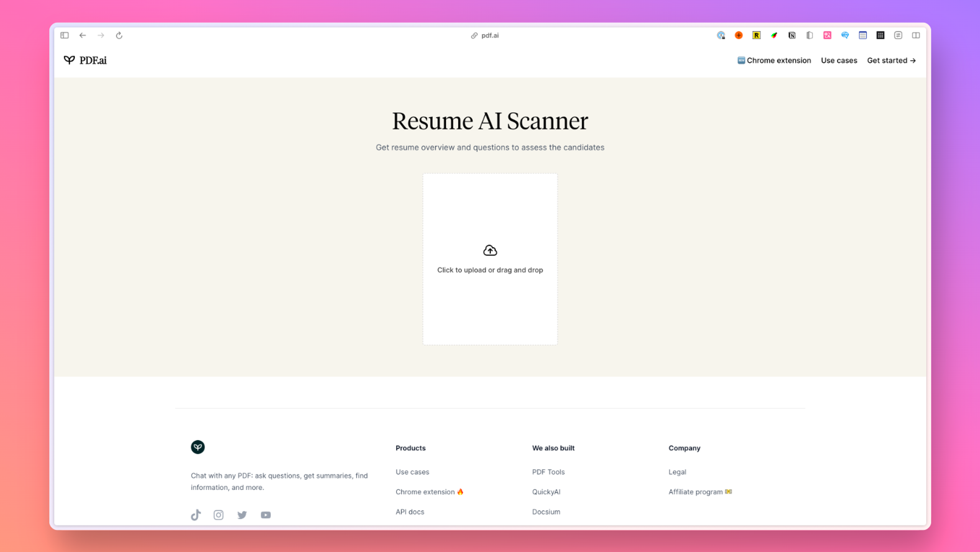Click the black grid extension icon
Image resolution: width=980 pixels, height=552 pixels.
tap(881, 35)
